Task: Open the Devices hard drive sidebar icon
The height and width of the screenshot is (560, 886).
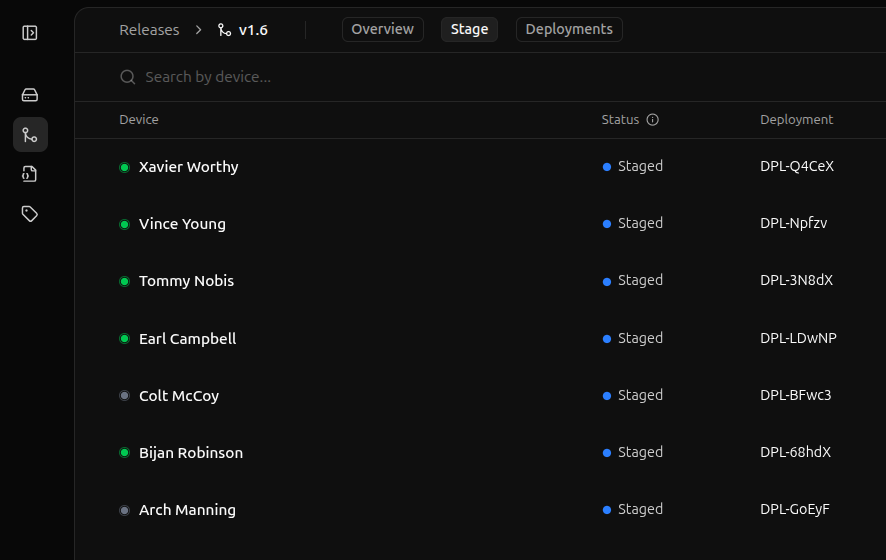Action: (x=30, y=95)
